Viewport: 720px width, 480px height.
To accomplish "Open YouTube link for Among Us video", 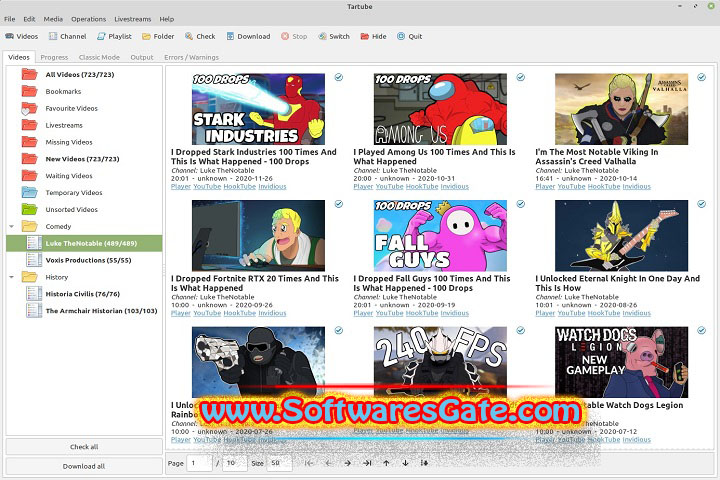I will click(x=389, y=186).
